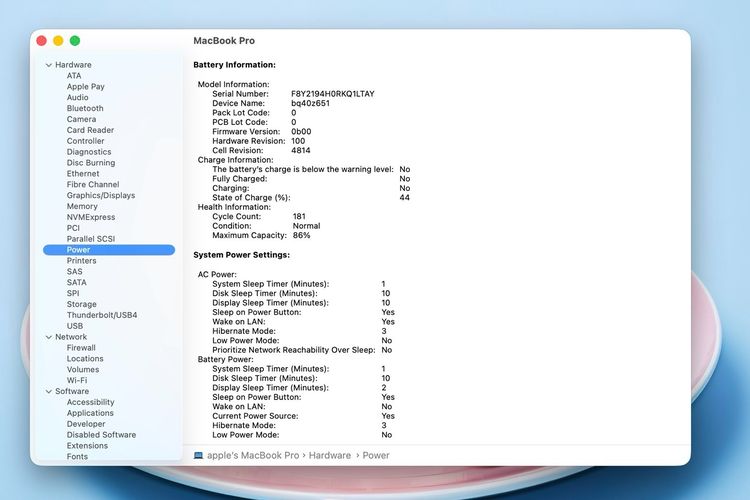Select SATA in the sidebar
Image resolution: width=750 pixels, height=500 pixels.
click(x=77, y=283)
